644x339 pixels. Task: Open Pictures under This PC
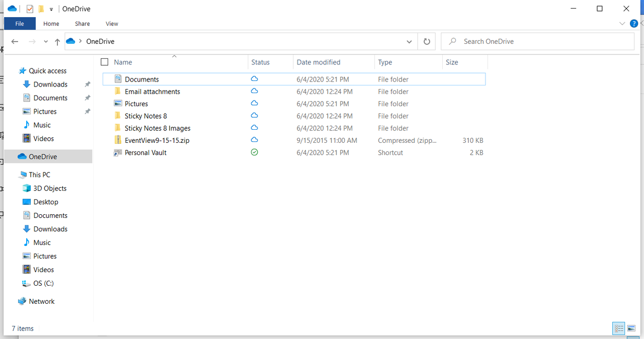pos(45,256)
